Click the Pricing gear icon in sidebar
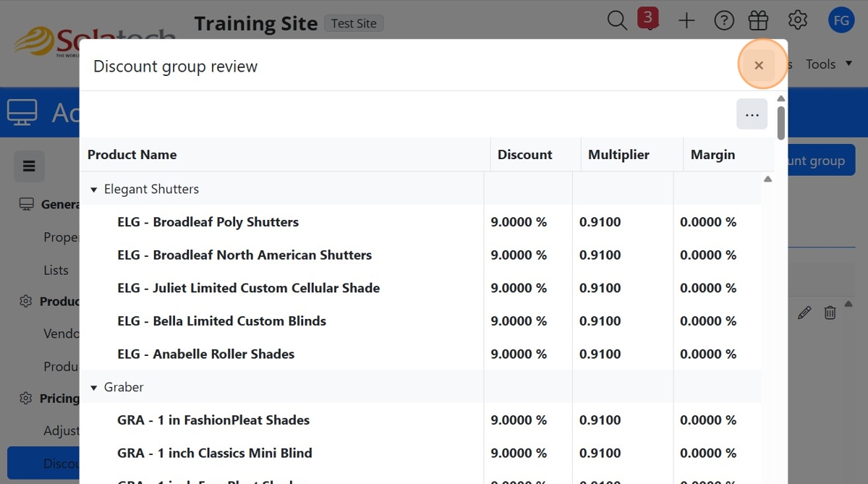868x484 pixels. point(26,398)
